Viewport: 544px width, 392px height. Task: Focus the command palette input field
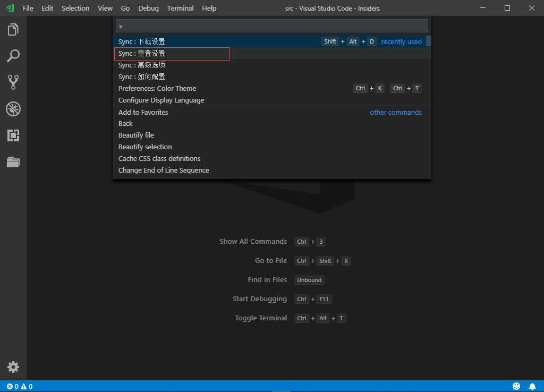coord(271,26)
